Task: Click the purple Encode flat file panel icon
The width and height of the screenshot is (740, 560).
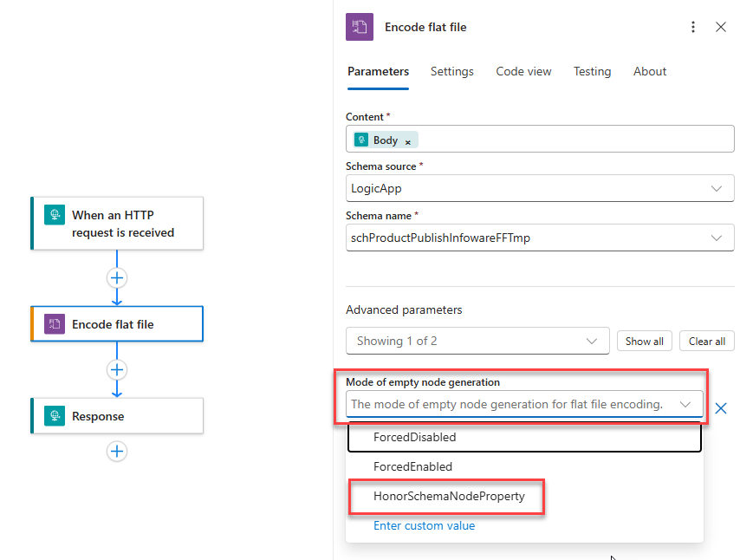Action: (x=360, y=27)
